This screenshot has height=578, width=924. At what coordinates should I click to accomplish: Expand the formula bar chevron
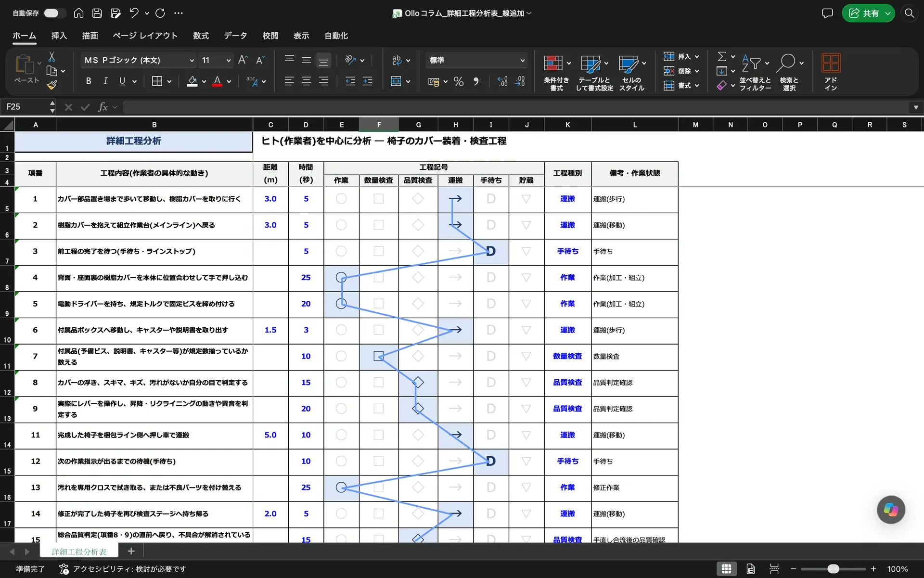pyautogui.click(x=916, y=107)
